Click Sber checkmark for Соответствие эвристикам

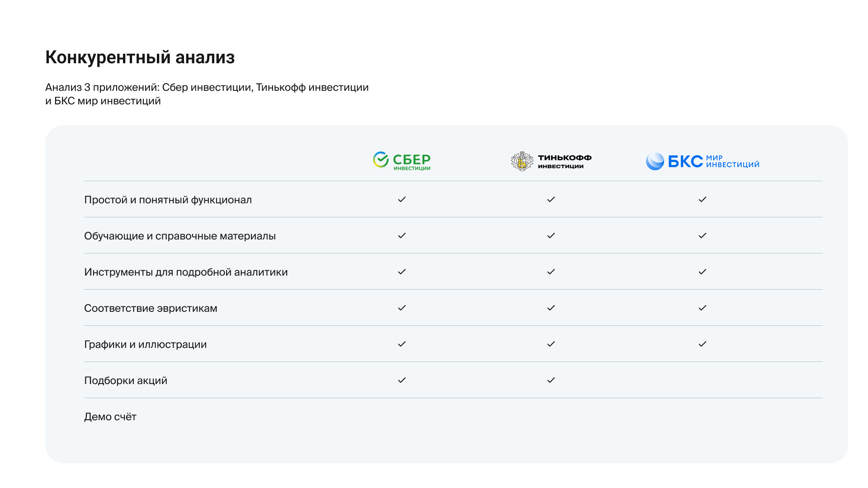pyautogui.click(x=402, y=308)
